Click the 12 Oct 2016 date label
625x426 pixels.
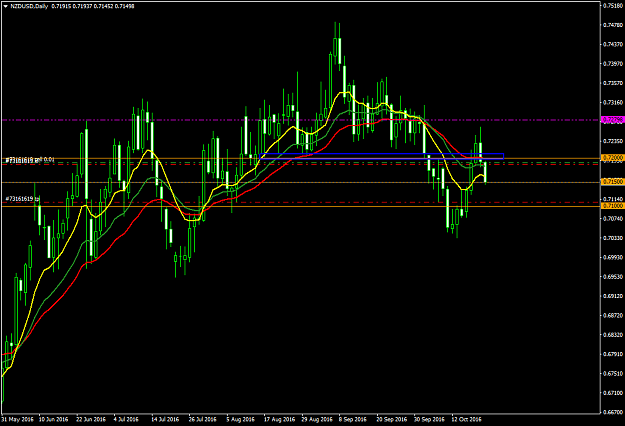pos(466,419)
